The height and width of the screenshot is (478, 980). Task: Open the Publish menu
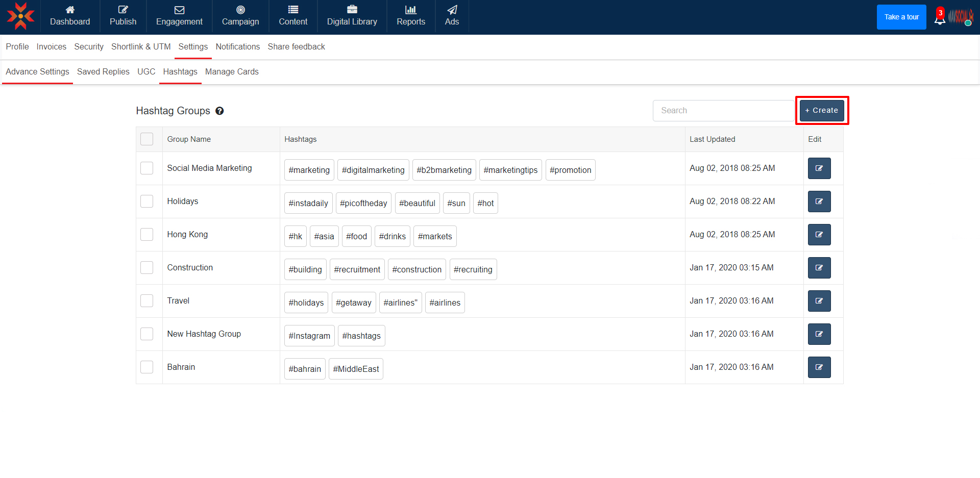(123, 16)
